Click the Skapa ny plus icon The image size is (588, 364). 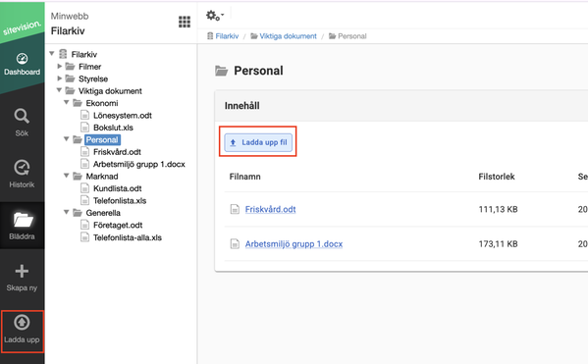pos(22,271)
